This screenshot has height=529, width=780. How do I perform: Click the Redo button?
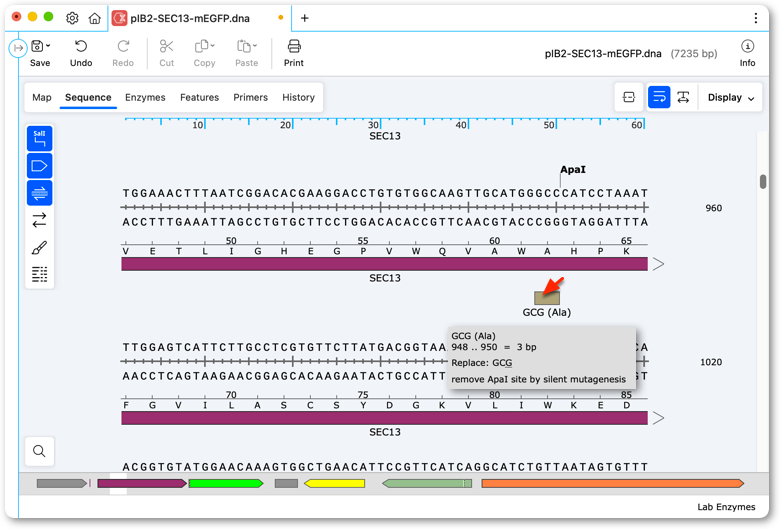[x=123, y=54]
